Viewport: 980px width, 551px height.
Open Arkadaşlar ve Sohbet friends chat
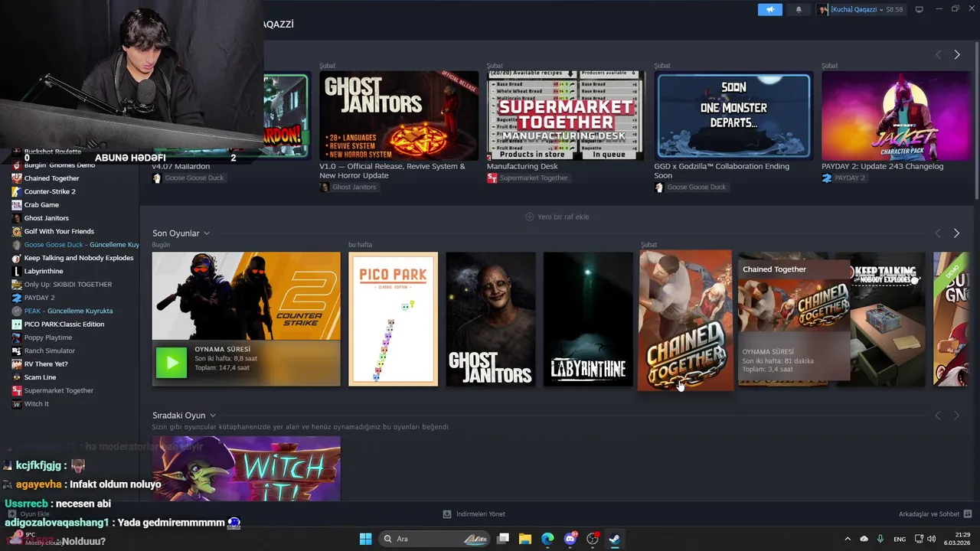pos(935,514)
